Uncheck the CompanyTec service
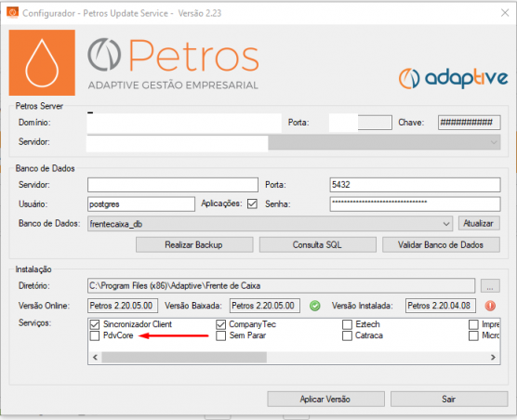517x420 pixels. 221,324
